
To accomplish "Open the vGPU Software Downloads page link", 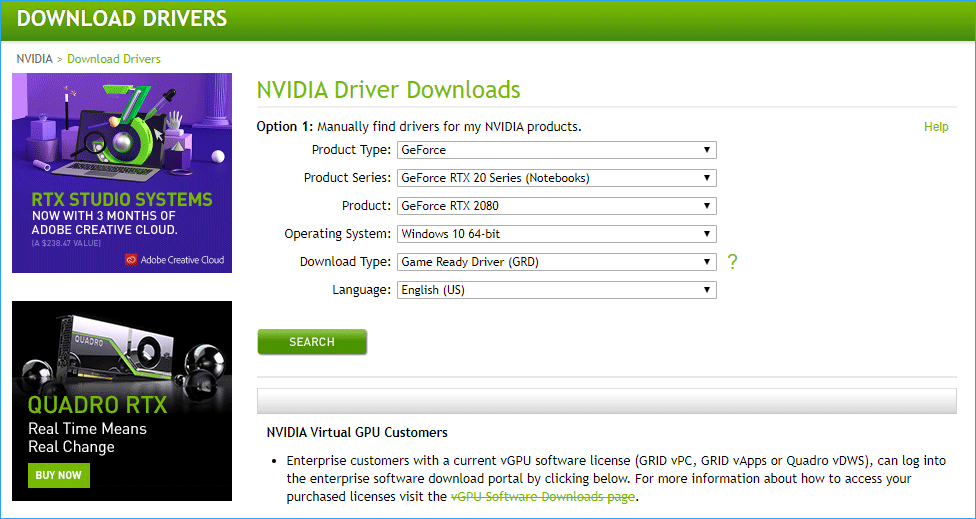I will point(542,497).
